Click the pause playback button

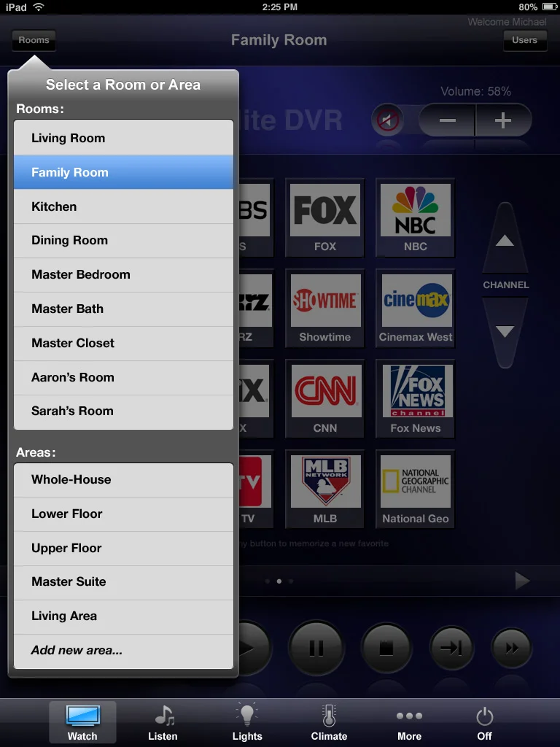[x=316, y=648]
